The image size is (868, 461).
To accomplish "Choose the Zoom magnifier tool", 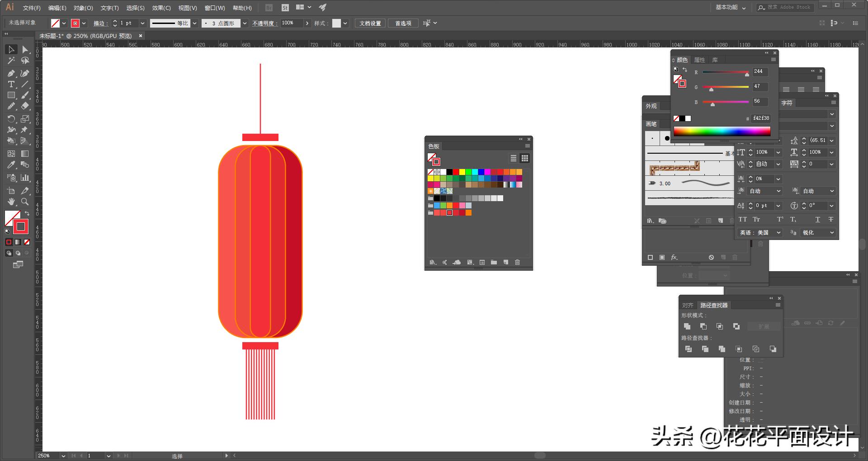I will click(x=25, y=202).
